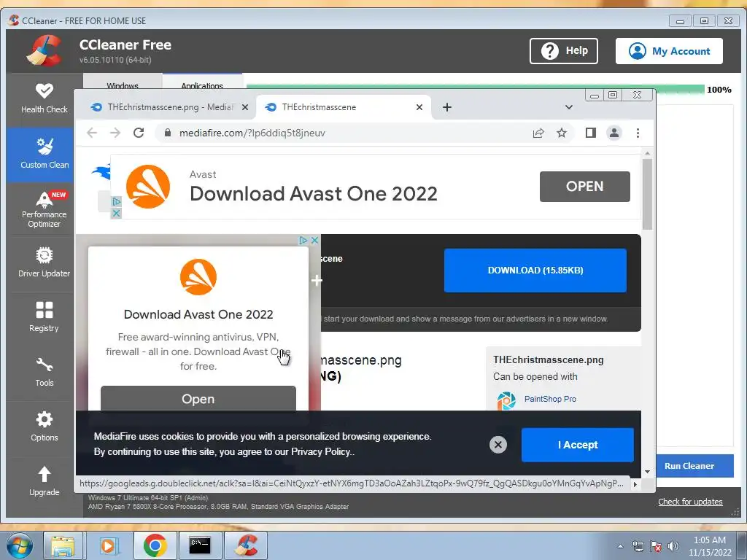Accept MediaFire cookies with I Accept
The image size is (747, 560).
pos(578,445)
